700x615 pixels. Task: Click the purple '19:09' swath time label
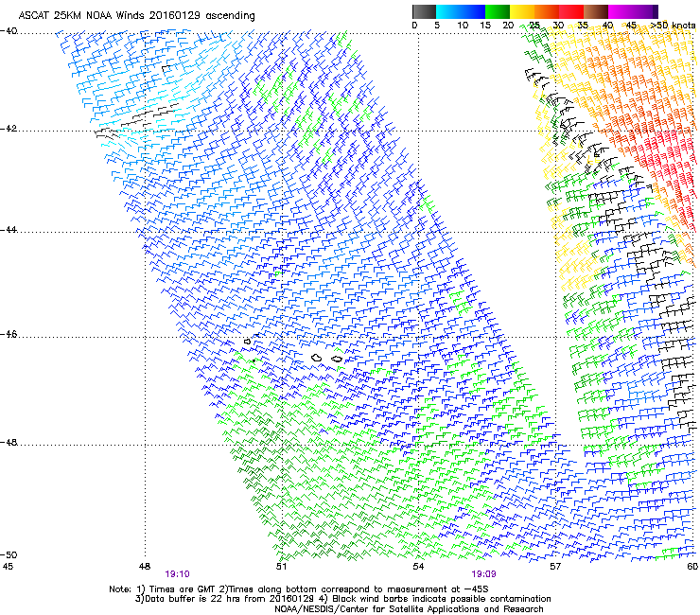pos(484,574)
